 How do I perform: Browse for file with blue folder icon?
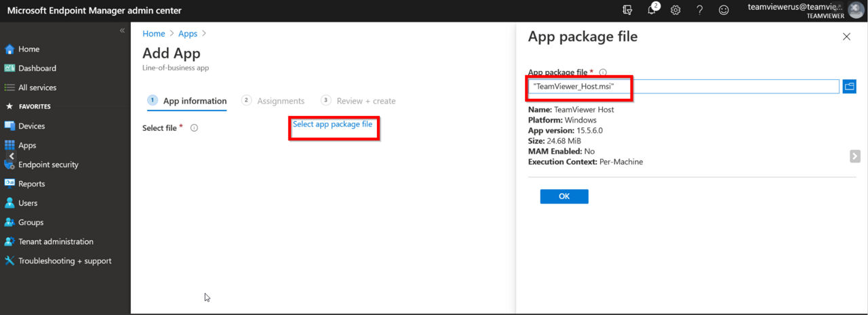(x=849, y=87)
